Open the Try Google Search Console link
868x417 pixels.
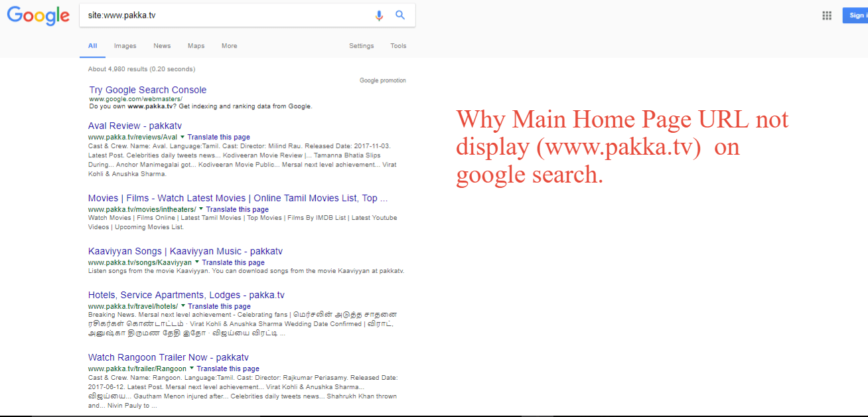[148, 90]
